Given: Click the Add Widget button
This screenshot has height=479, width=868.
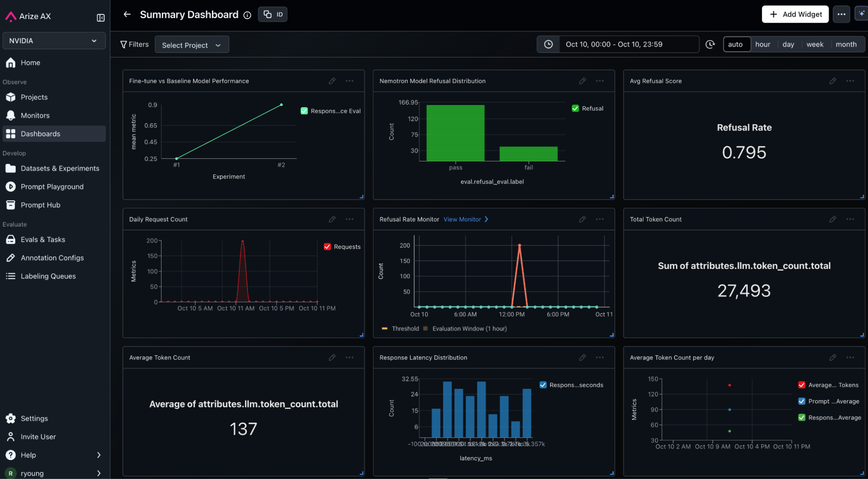Looking at the screenshot, I should tap(795, 14).
